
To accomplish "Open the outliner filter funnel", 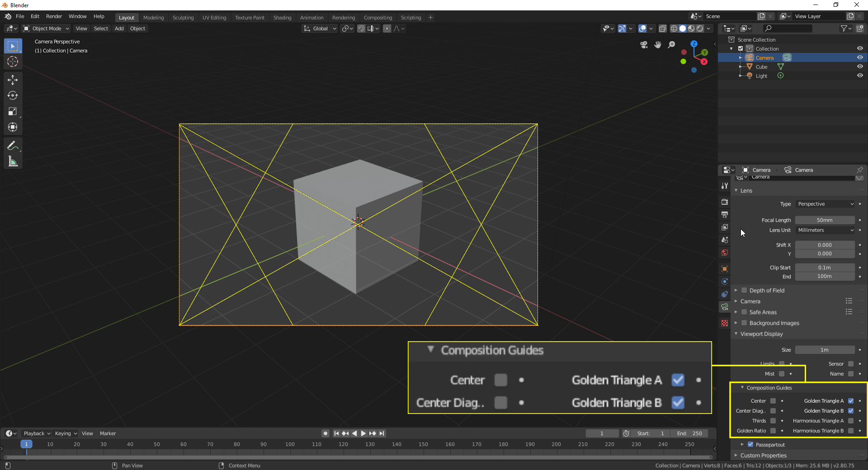I will 846,28.
